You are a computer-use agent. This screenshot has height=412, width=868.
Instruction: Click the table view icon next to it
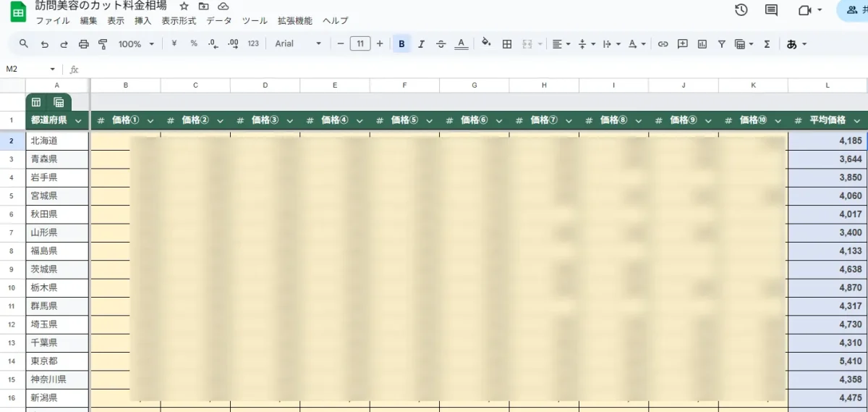tap(59, 102)
